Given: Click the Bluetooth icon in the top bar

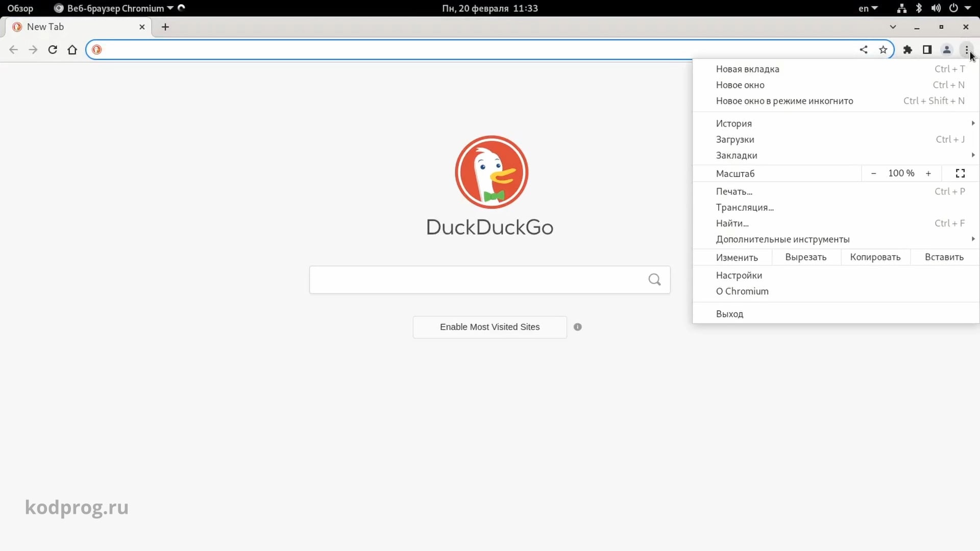Looking at the screenshot, I should 919,8.
